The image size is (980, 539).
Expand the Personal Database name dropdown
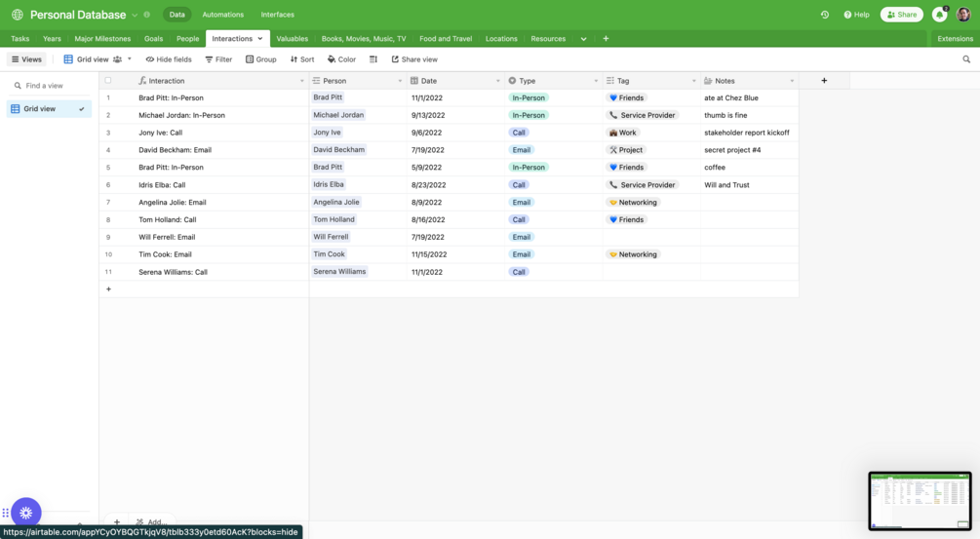(135, 15)
